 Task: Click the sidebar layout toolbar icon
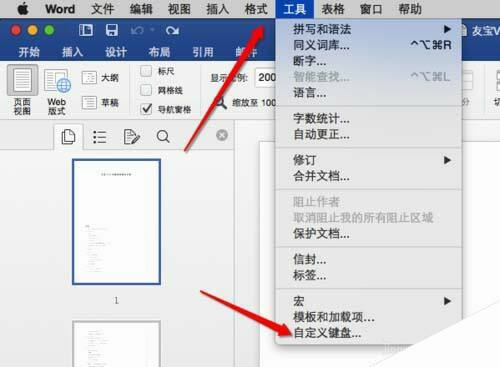coord(86,30)
